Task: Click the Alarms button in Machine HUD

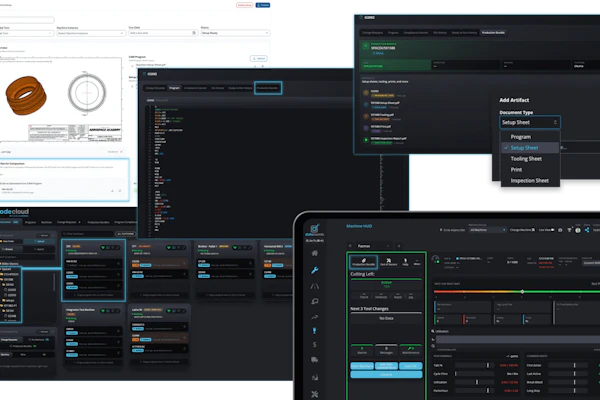Action: pyautogui.click(x=362, y=350)
